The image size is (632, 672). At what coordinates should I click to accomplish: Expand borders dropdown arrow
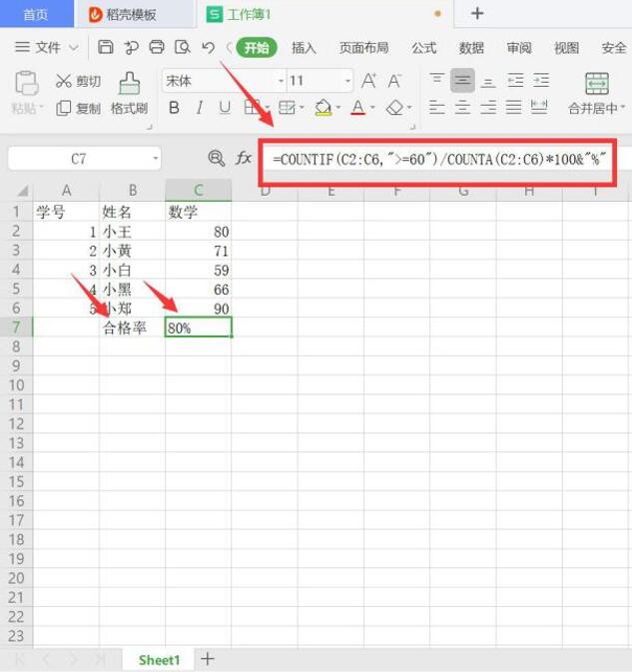tap(267, 108)
